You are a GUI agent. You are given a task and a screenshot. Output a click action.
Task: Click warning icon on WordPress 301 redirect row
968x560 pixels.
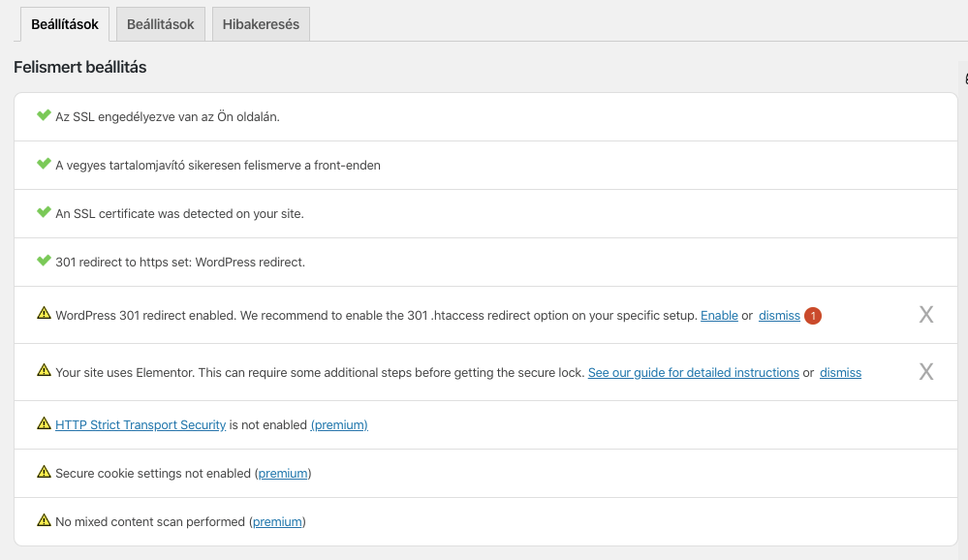(44, 313)
